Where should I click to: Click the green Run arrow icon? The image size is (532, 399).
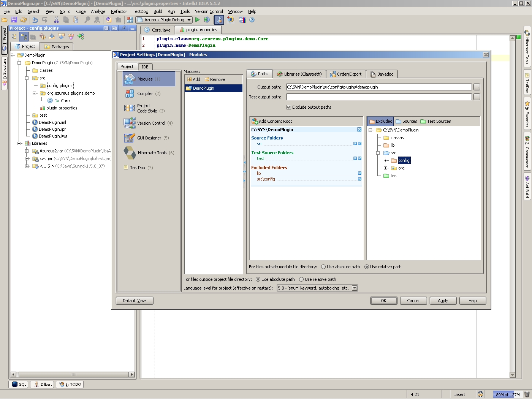point(197,20)
